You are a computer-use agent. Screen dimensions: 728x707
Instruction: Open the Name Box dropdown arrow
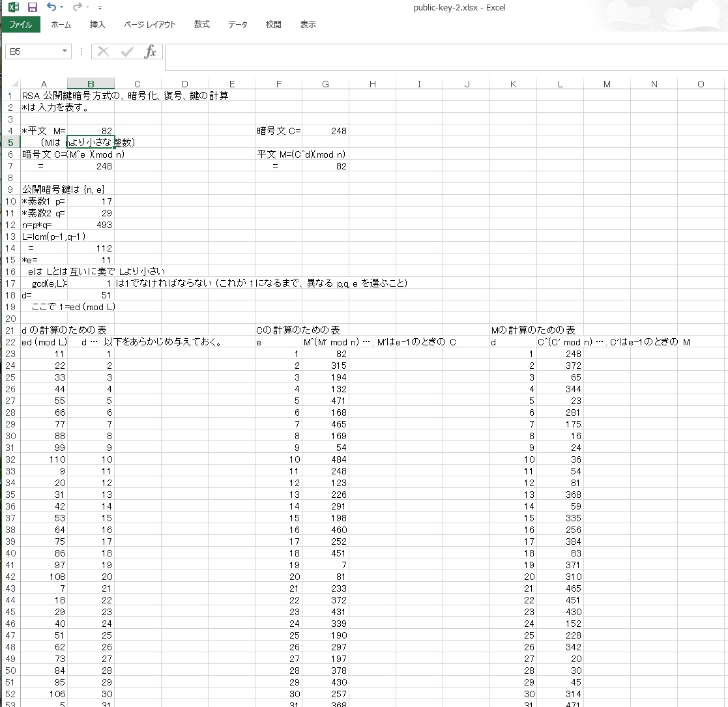(x=65, y=51)
